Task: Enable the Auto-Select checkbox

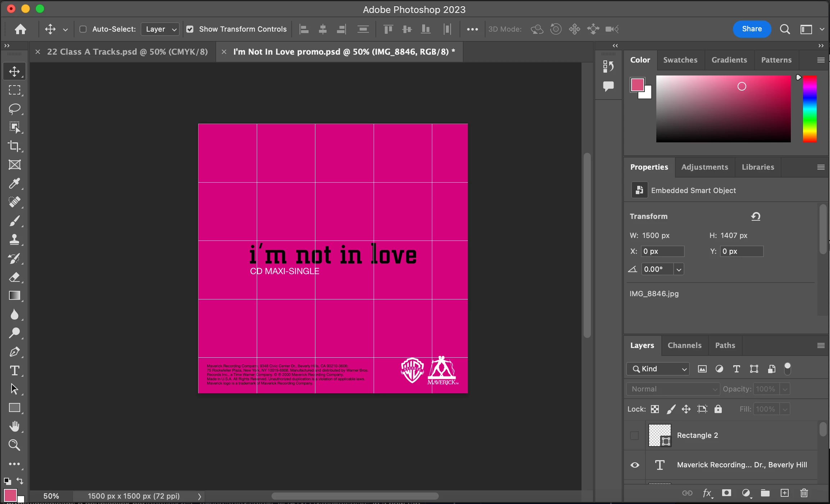Action: pyautogui.click(x=83, y=29)
